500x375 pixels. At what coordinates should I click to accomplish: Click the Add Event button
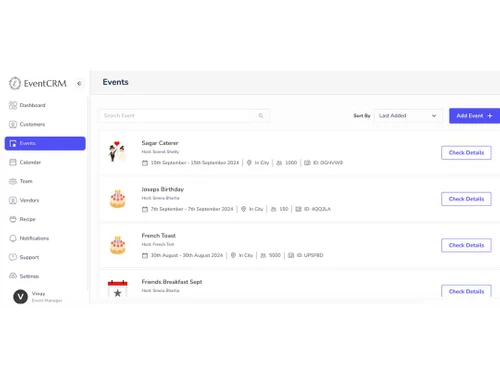click(474, 116)
